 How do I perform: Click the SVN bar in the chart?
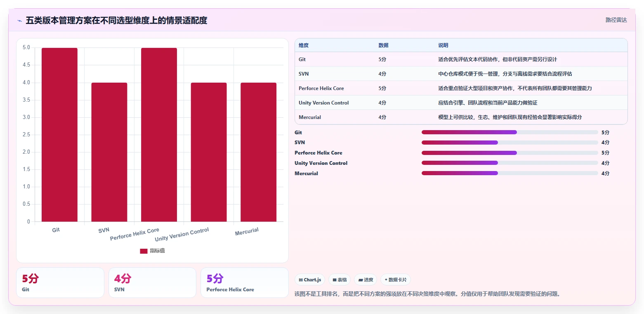(x=109, y=152)
